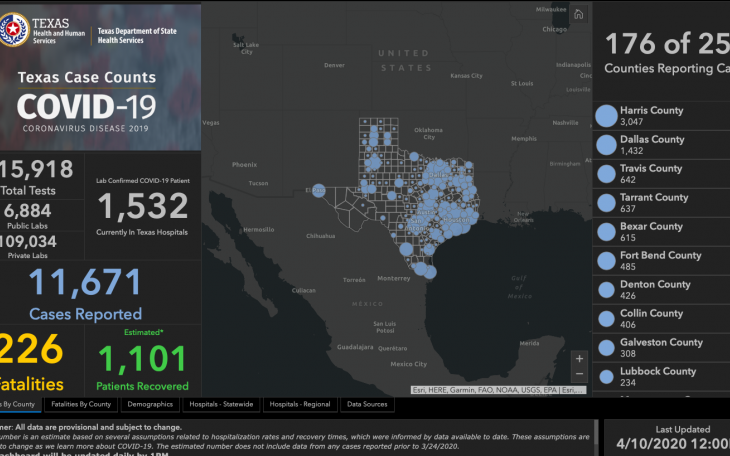This screenshot has width=730, height=456.
Task: Select Dallas County in the county list
Action: click(652, 145)
